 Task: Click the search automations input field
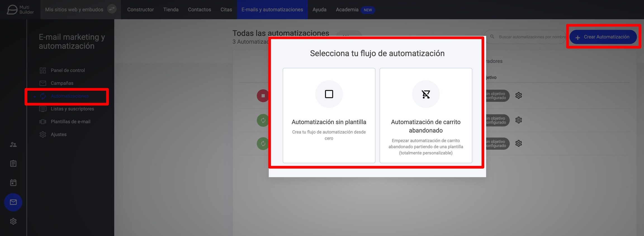530,37
